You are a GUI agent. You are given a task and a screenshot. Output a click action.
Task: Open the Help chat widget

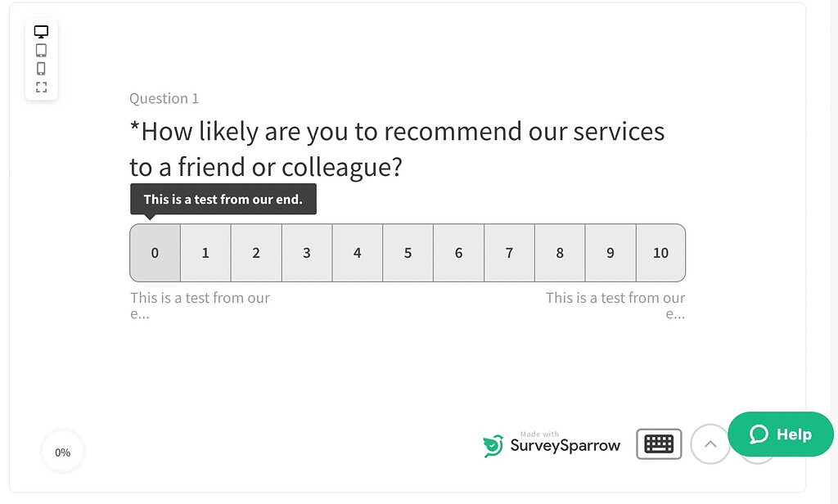click(780, 434)
